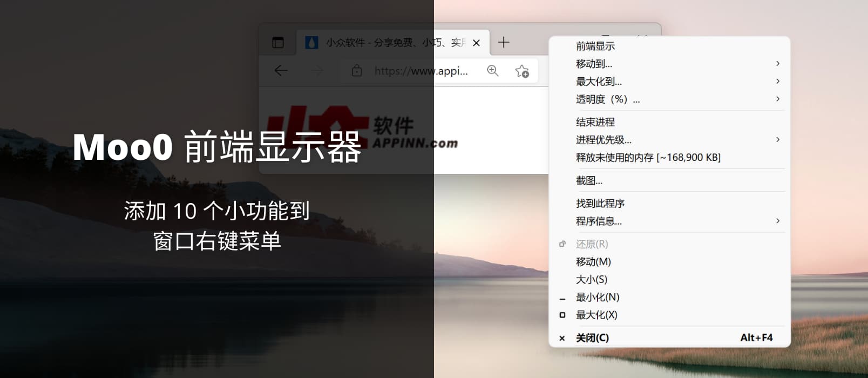Go back to the previous page
Image resolution: width=868 pixels, height=378 pixels.
[x=281, y=70]
